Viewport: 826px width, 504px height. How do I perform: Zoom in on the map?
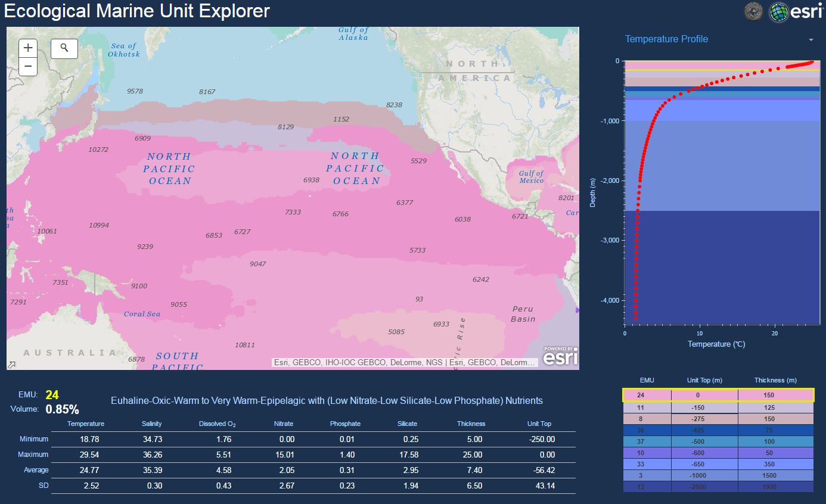(x=28, y=48)
